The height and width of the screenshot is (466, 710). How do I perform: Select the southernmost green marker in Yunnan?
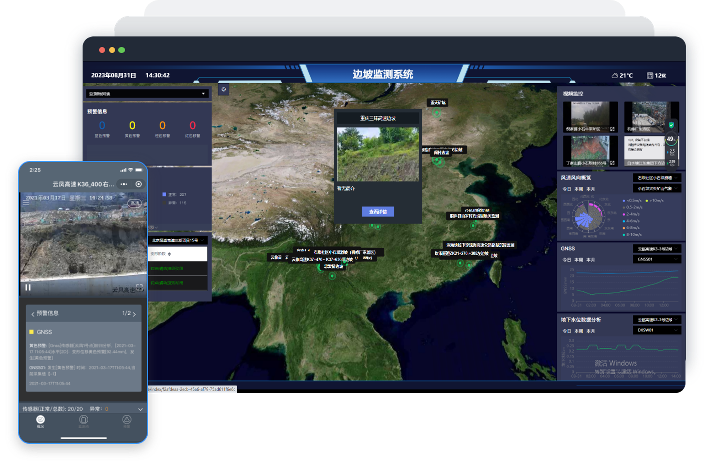[332, 276]
